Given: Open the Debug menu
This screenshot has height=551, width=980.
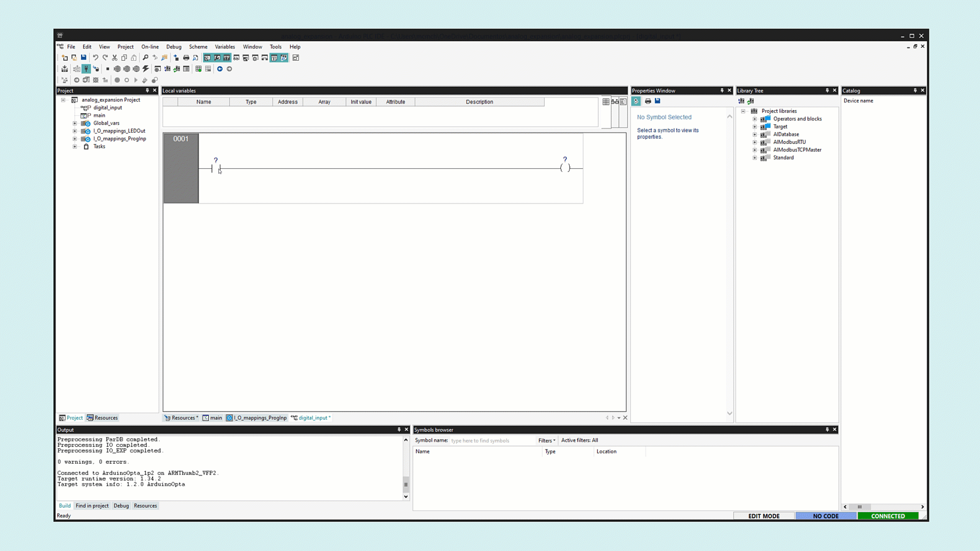Looking at the screenshot, I should point(174,46).
